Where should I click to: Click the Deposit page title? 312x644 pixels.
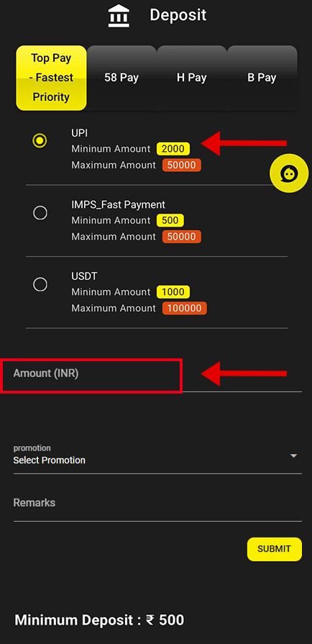[178, 16]
